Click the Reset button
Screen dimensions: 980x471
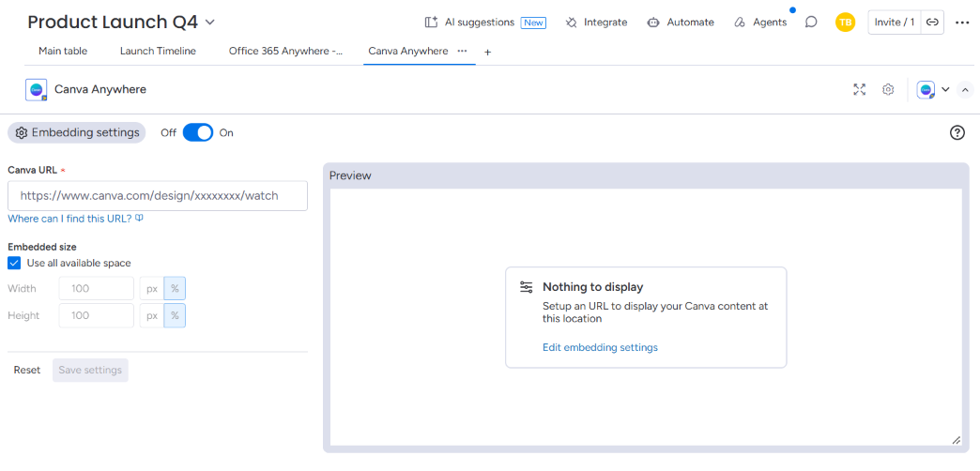tap(27, 370)
